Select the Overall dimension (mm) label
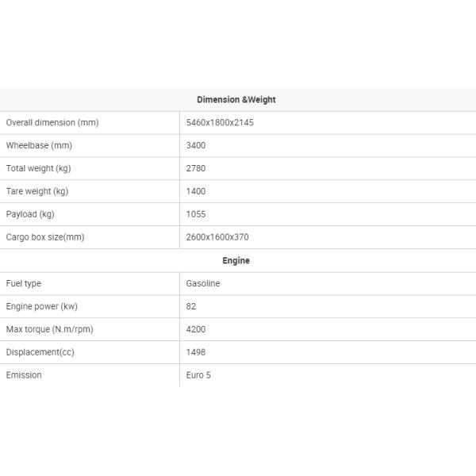476x476 pixels. point(52,123)
